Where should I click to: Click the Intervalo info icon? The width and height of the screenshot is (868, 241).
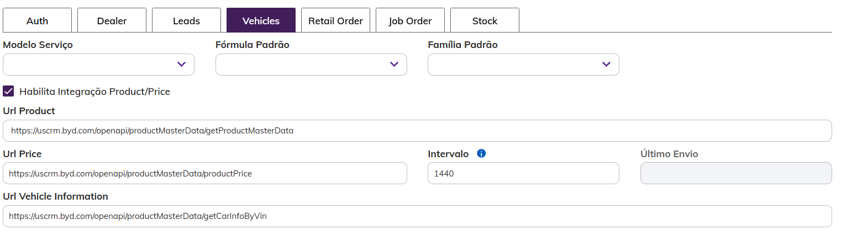tap(481, 153)
